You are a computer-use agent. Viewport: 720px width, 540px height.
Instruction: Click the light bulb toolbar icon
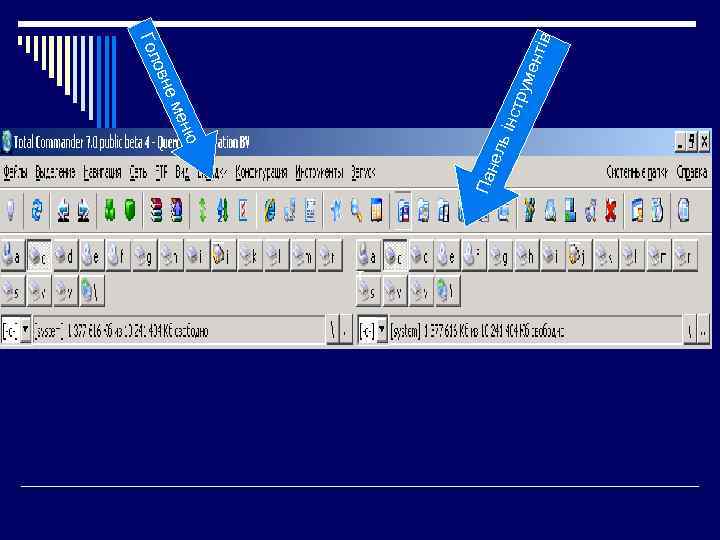coord(11,211)
